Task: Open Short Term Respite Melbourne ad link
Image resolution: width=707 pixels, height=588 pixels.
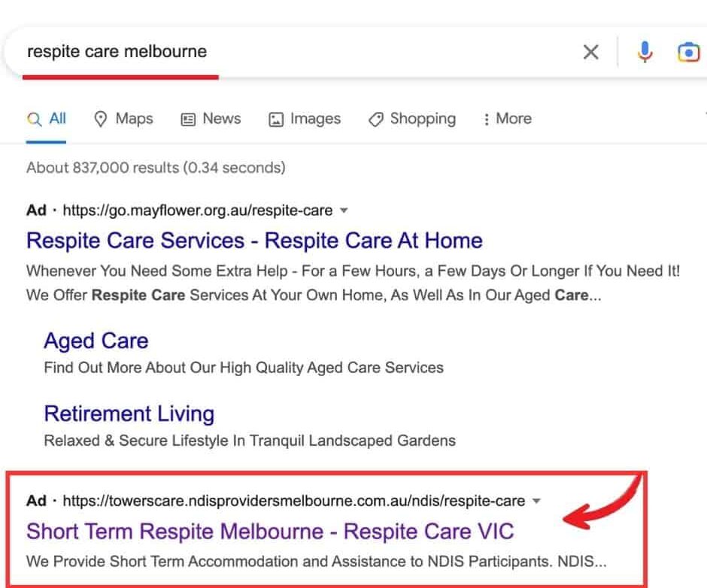Action: [270, 532]
